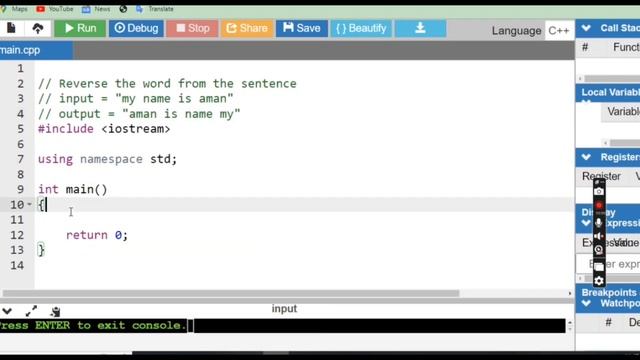Open recordings folder on the recorder bar
640x360 pixels.
[599, 267]
